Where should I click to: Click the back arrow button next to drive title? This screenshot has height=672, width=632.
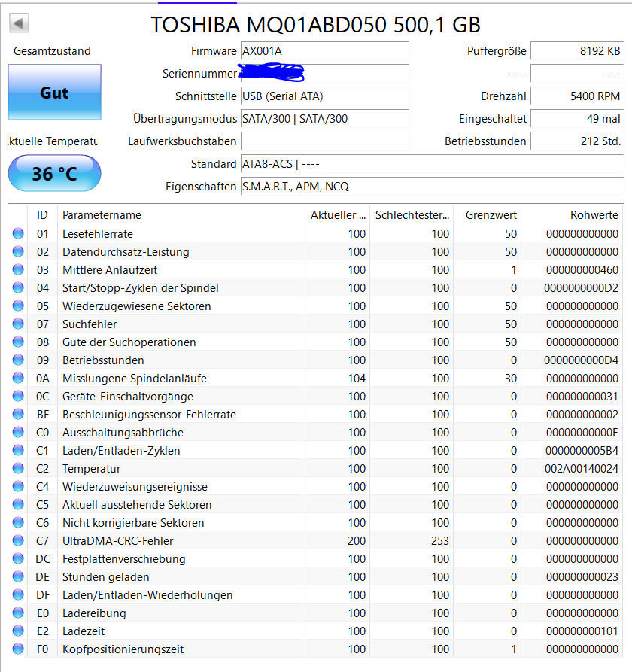tap(19, 23)
